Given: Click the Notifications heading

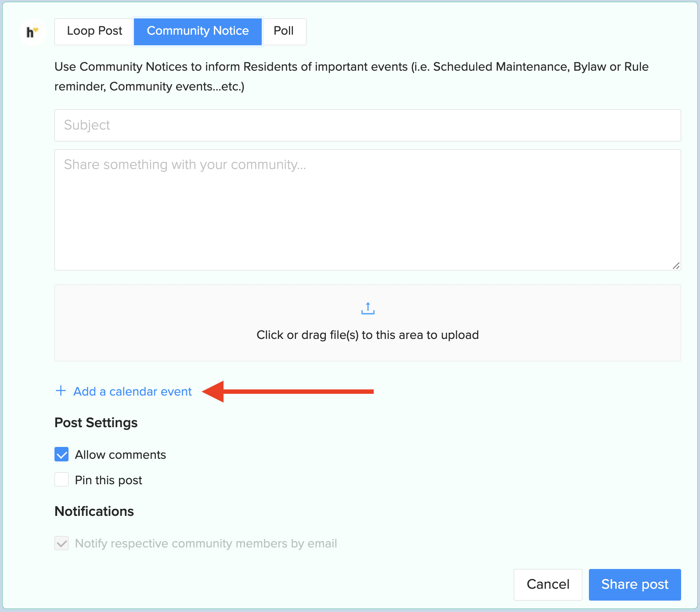Looking at the screenshot, I should coord(94,511).
